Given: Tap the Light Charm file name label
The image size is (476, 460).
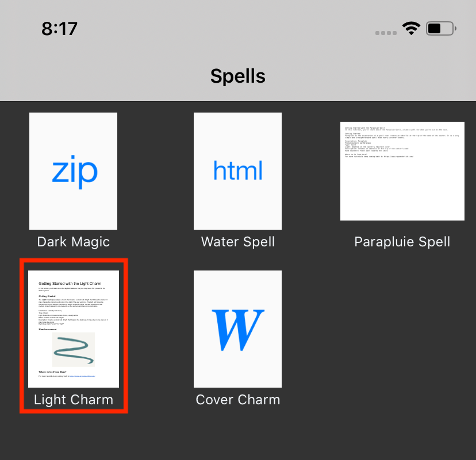Looking at the screenshot, I should [73, 400].
